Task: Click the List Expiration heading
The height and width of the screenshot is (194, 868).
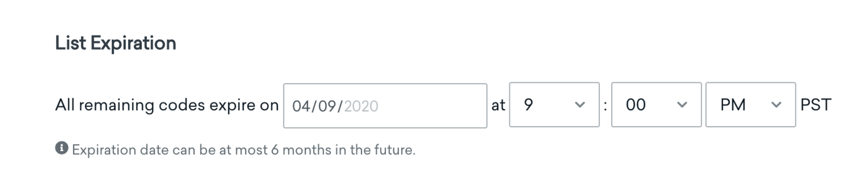Action: click(116, 43)
